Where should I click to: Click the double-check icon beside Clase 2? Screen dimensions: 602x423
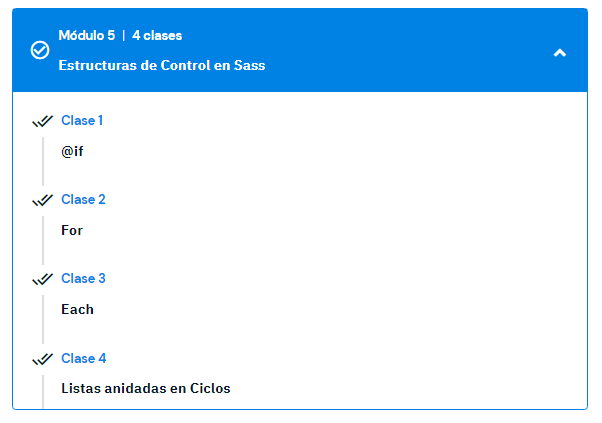pos(42,200)
